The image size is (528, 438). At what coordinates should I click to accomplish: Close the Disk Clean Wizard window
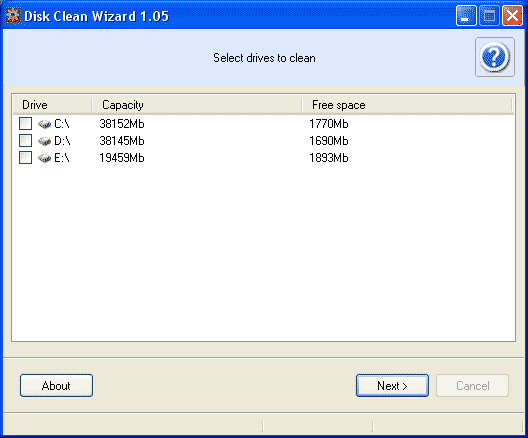click(513, 15)
